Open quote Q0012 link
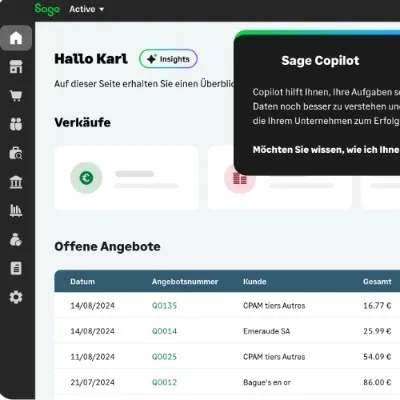400x400 pixels. coord(164,382)
